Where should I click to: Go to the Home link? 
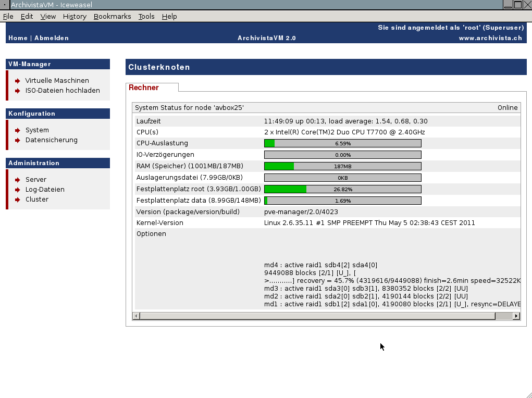[x=18, y=38]
